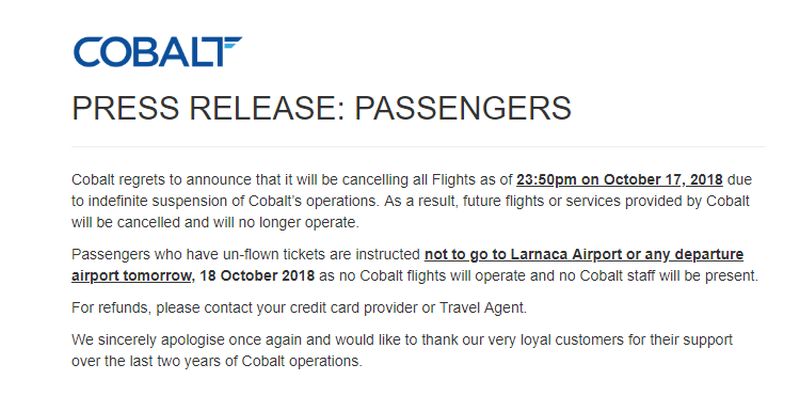Click the underlined 'airport tomorrow' text
800x412 pixels.
[131, 276]
